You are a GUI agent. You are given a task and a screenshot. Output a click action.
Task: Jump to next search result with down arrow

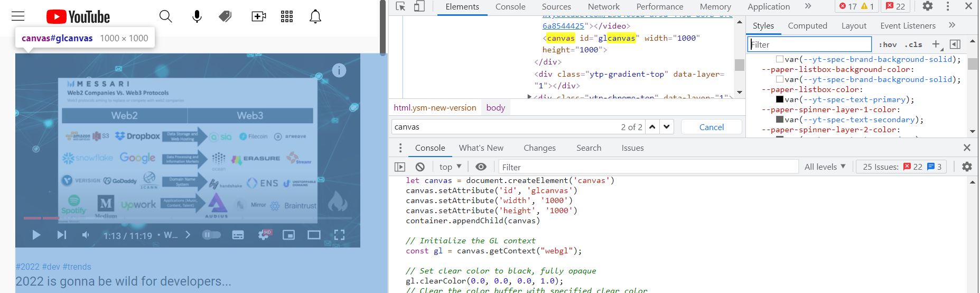(667, 127)
